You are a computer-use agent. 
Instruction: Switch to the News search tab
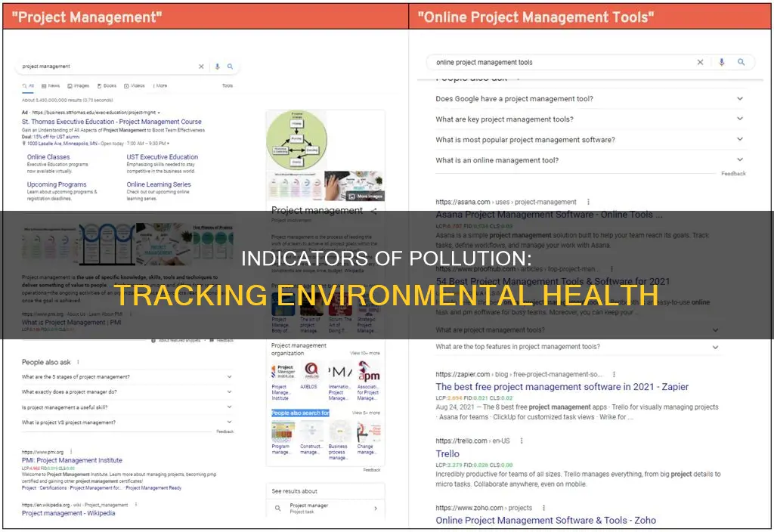pyautogui.click(x=51, y=86)
